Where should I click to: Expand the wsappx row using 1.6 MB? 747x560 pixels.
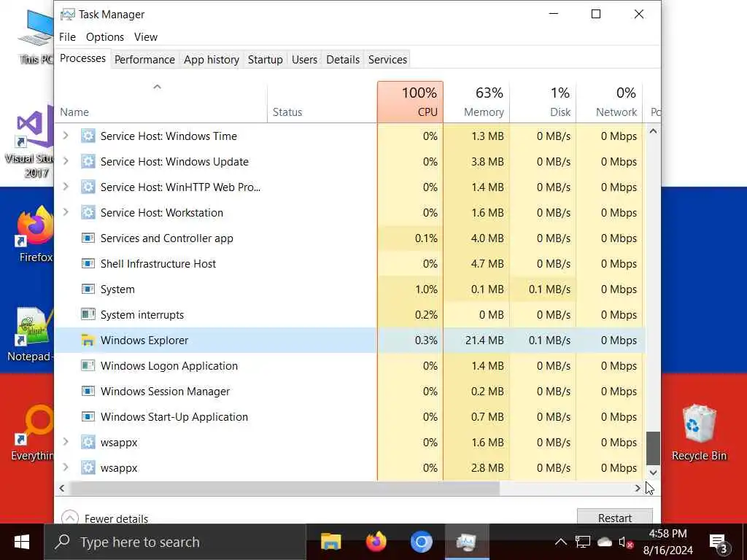coord(66,443)
